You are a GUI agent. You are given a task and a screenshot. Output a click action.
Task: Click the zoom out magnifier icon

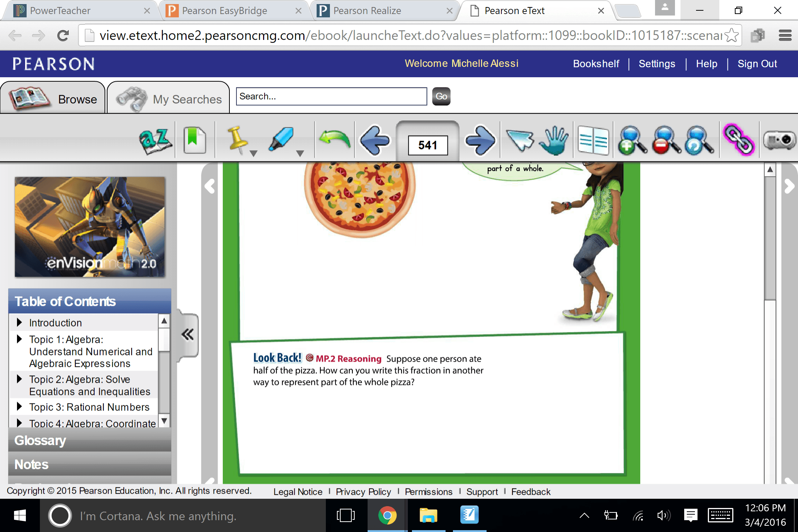click(666, 140)
